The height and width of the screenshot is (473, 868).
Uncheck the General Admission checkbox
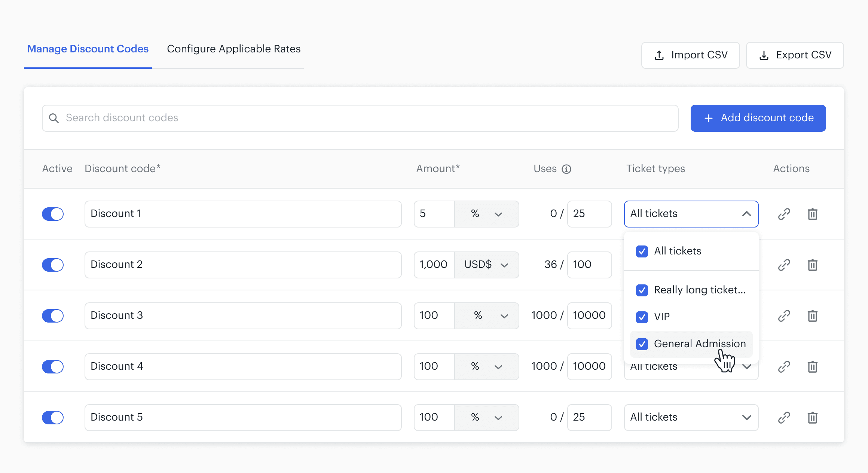coord(642,344)
